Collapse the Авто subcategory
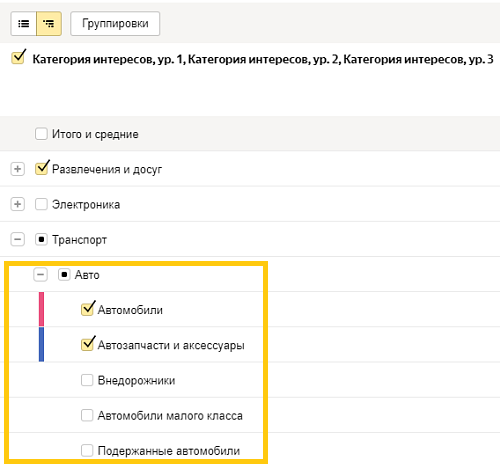Image resolution: width=500 pixels, height=465 pixels. click(x=40, y=275)
